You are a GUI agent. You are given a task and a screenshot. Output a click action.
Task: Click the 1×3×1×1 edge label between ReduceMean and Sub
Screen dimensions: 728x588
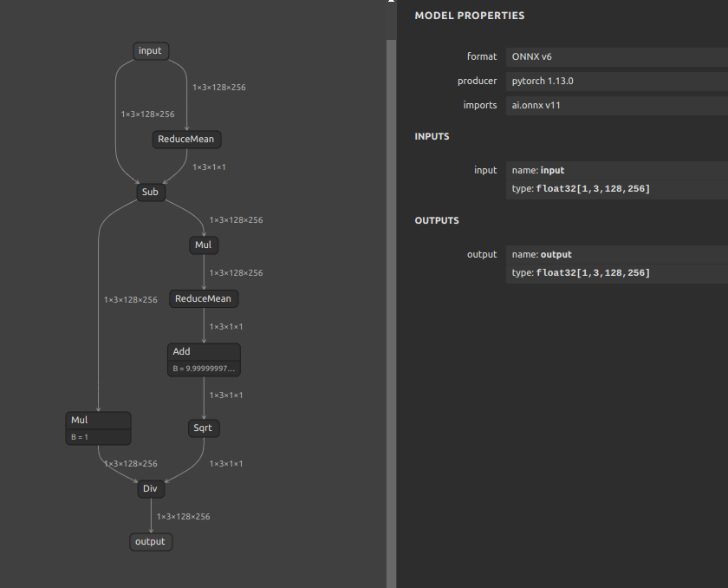click(210, 167)
